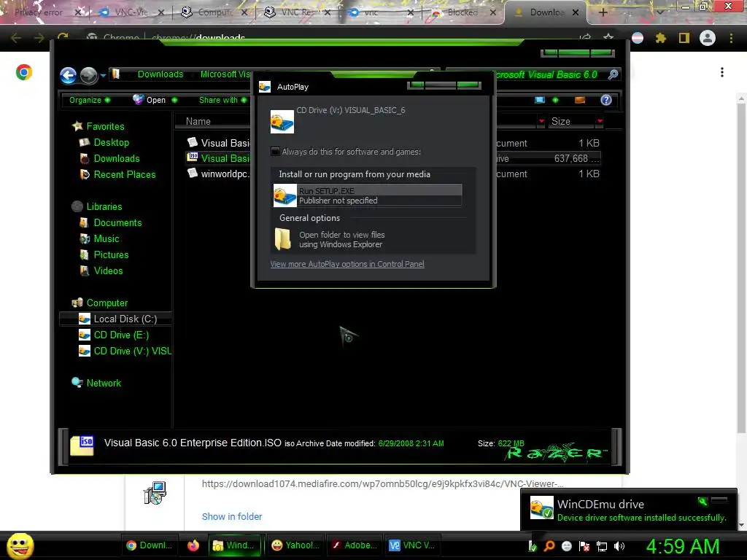Switch to Yahoo! taskbar button

click(x=295, y=545)
